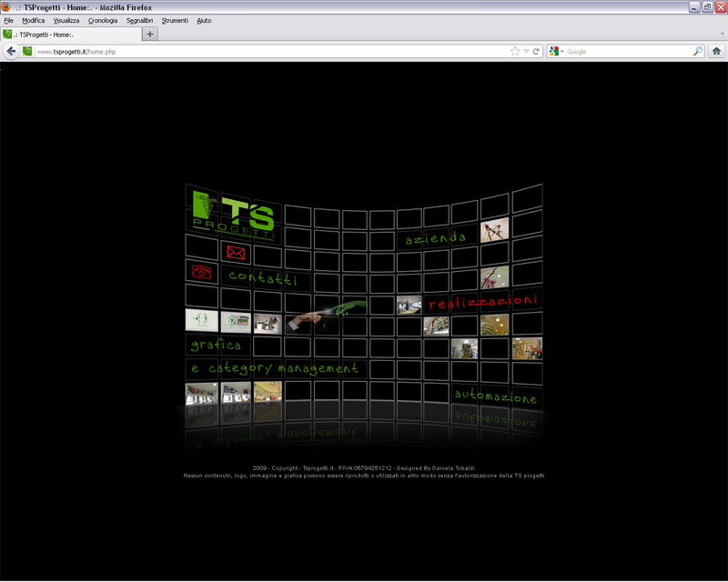Image resolution: width=728 pixels, height=582 pixels.
Task: Reload the page with the refresh icon
Action: click(x=536, y=51)
